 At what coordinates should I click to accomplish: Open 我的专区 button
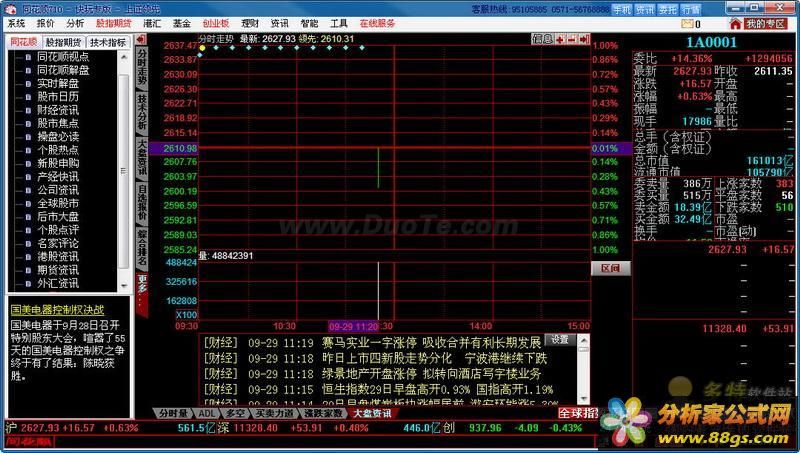click(x=765, y=24)
